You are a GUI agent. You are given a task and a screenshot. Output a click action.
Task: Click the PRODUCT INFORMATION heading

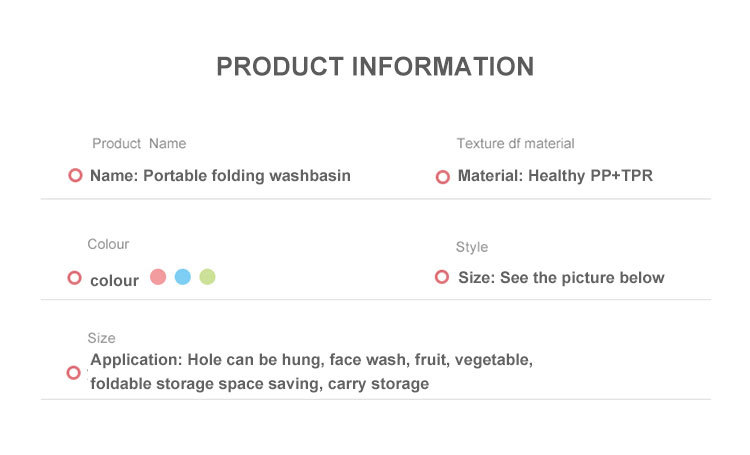pyautogui.click(x=375, y=67)
